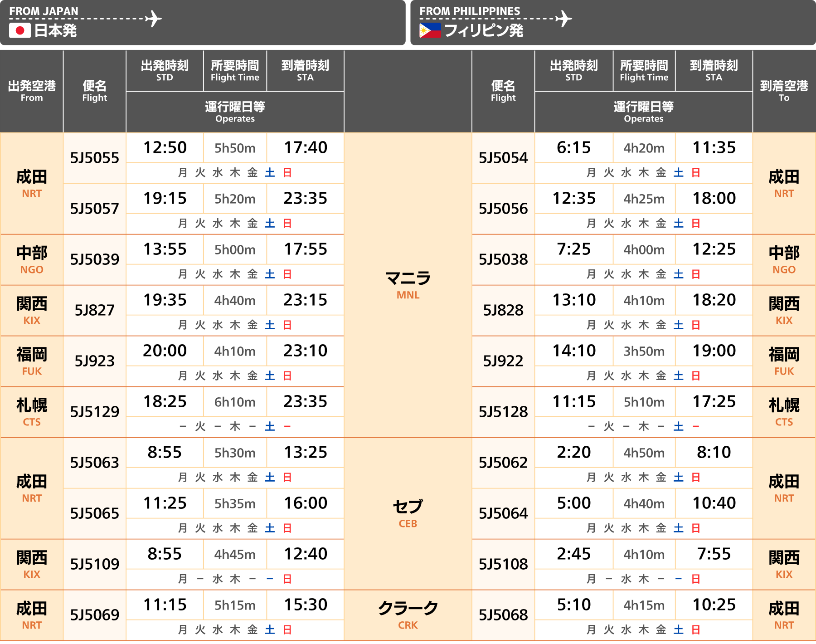Click the airplane icon beside FROM PHILIPPINES

tap(563, 19)
